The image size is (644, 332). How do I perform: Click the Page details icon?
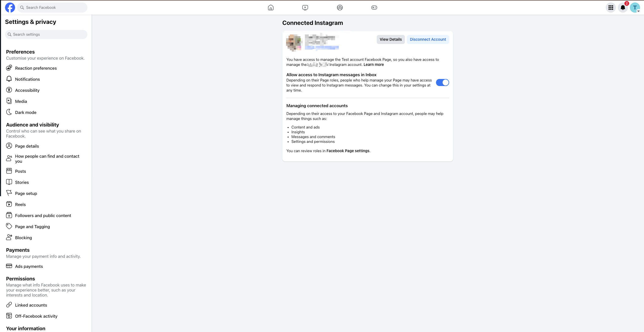pos(9,146)
